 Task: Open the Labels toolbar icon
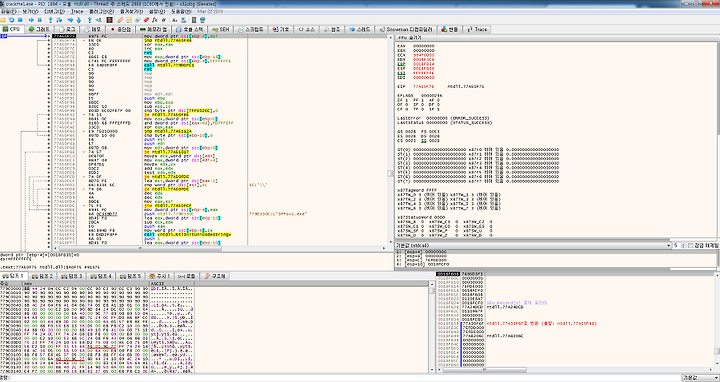(137, 20)
